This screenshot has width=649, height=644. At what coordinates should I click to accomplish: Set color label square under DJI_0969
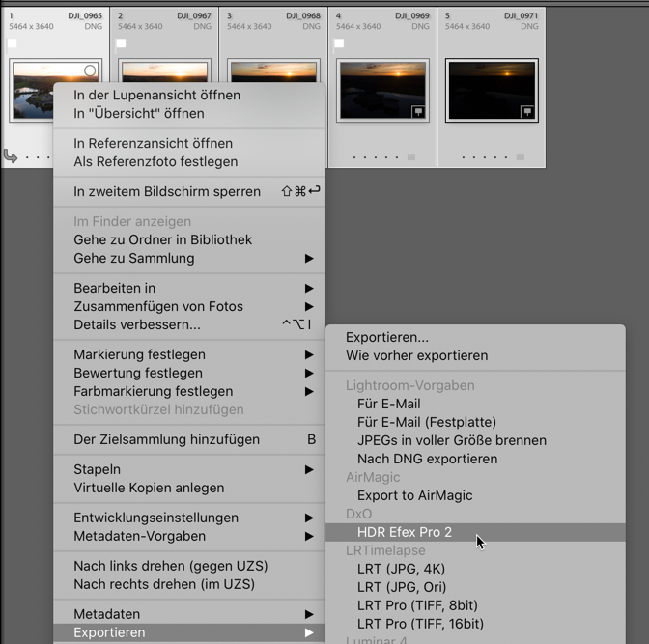pos(411,157)
